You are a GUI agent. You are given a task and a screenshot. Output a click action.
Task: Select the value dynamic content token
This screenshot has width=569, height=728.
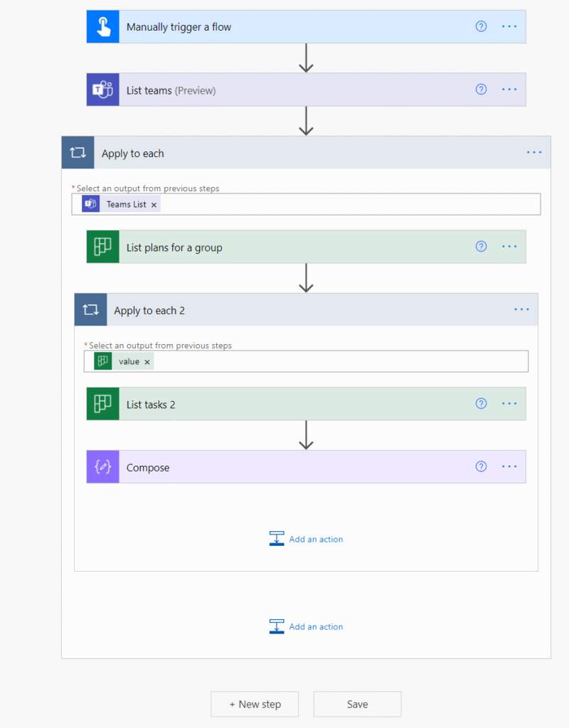click(x=124, y=361)
